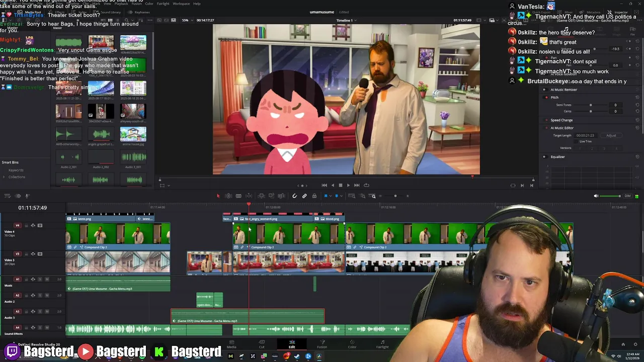Click the timeline timecode 01:11:57:49

tap(33, 208)
